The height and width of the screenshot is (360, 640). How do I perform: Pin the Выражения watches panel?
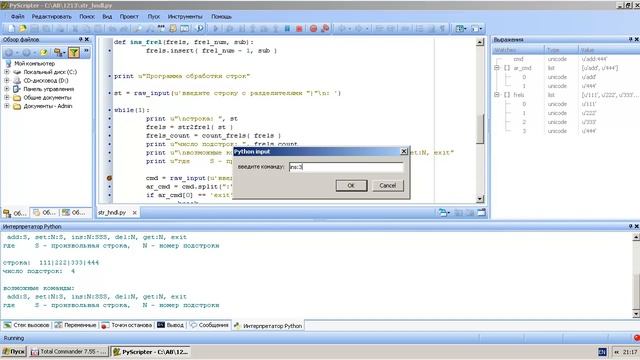pos(630,40)
